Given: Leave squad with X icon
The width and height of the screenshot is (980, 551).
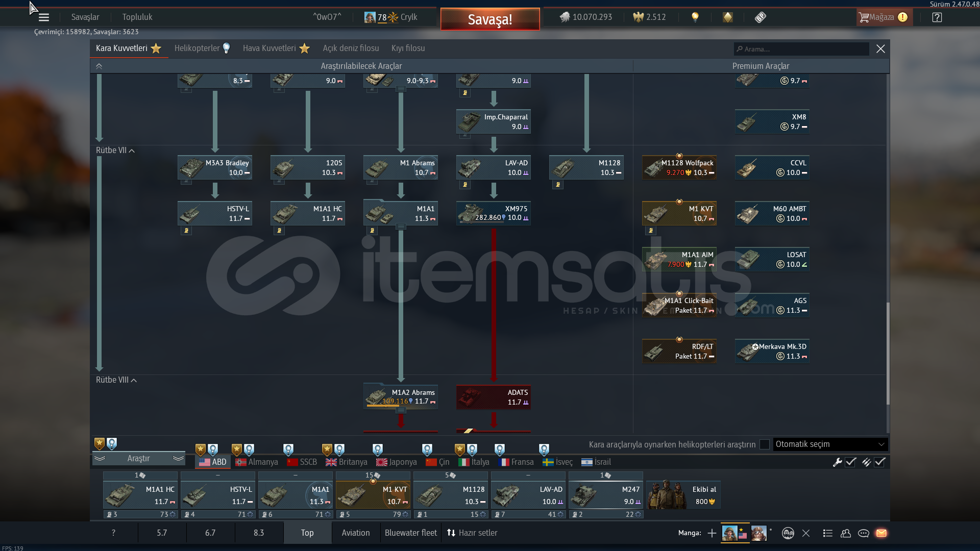Looking at the screenshot, I should pos(806,533).
